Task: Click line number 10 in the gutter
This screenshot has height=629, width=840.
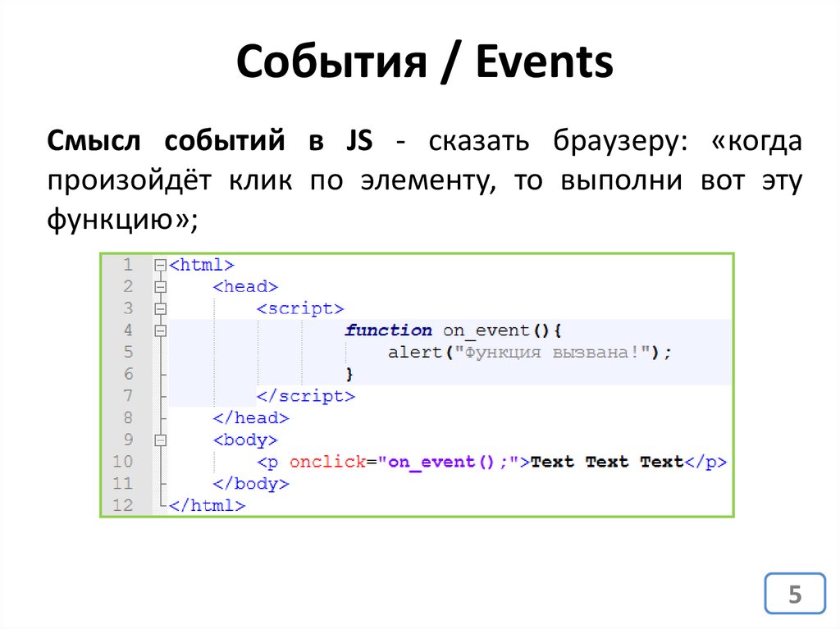Action: pyautogui.click(x=123, y=462)
